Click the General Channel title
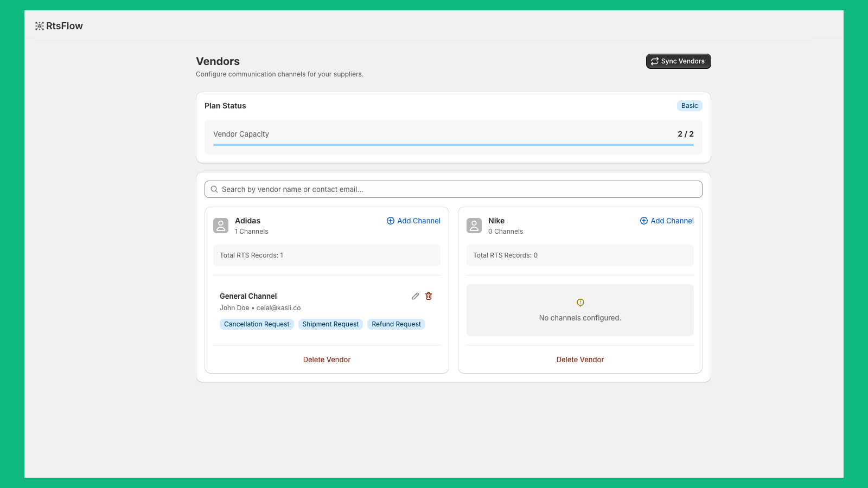868x488 pixels. tap(248, 296)
